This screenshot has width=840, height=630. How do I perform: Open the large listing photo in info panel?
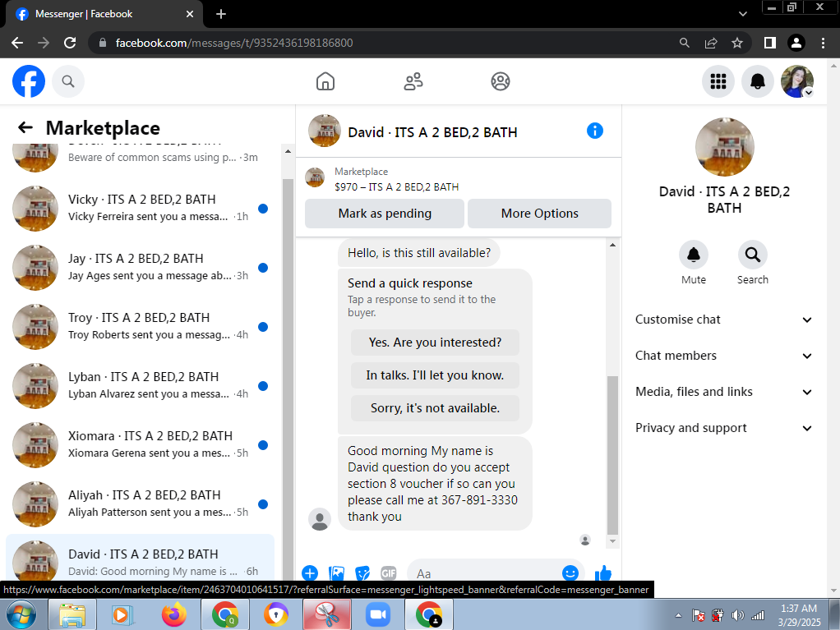[x=724, y=147]
